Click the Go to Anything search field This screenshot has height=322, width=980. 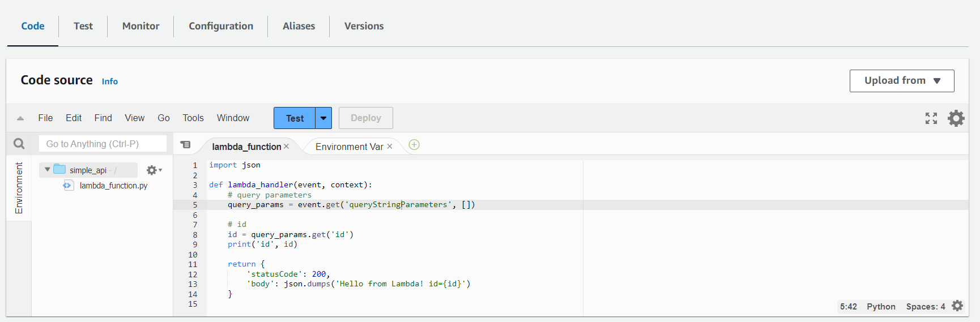tap(103, 144)
